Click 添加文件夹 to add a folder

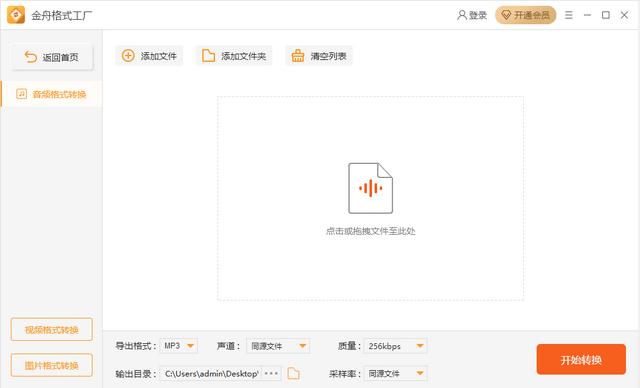(x=234, y=56)
